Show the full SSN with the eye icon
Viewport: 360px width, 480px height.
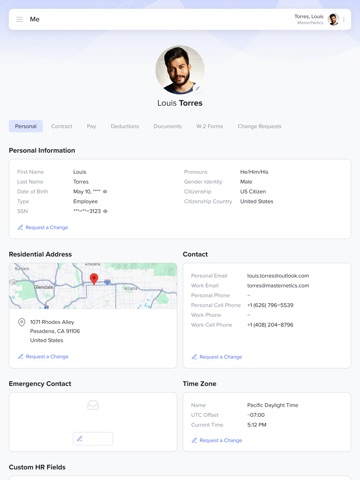click(x=105, y=211)
